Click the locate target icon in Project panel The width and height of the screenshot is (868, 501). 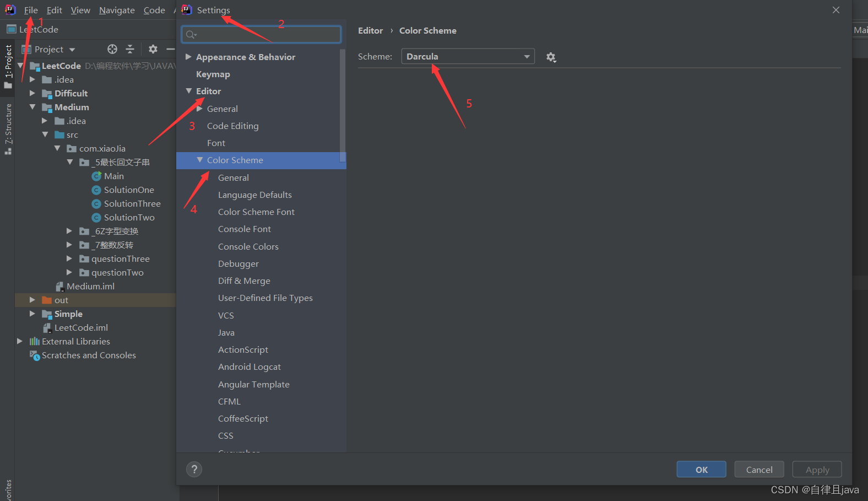pos(112,49)
